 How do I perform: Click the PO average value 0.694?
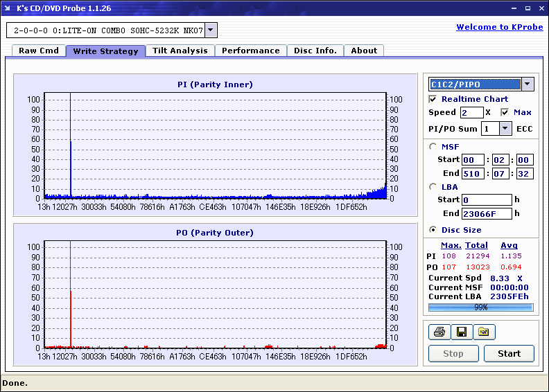tap(511, 267)
